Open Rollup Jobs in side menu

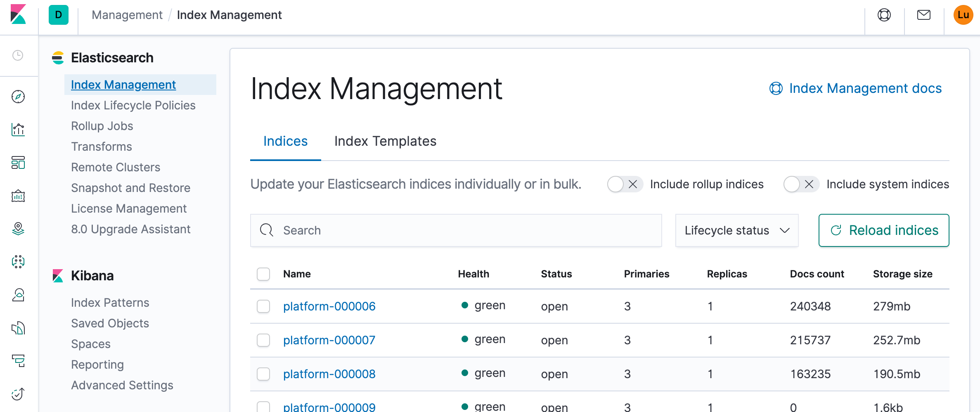[102, 126]
